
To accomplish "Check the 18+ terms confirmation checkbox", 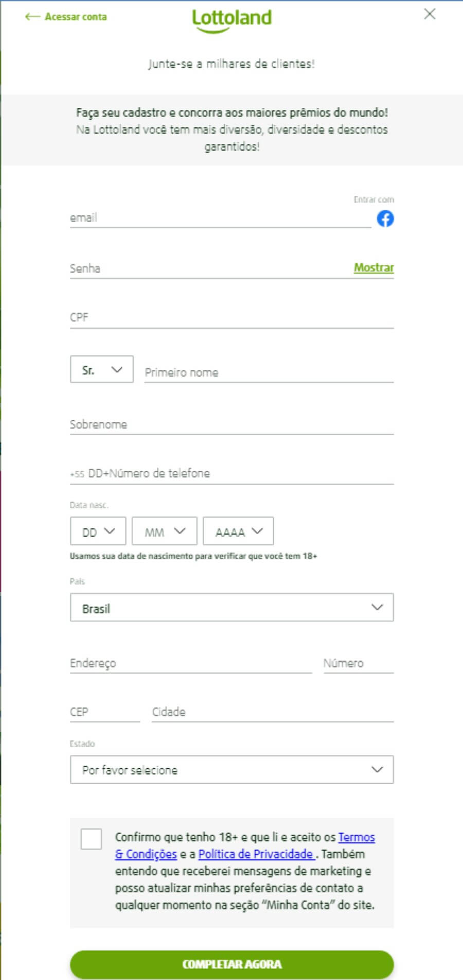I will pyautogui.click(x=91, y=839).
